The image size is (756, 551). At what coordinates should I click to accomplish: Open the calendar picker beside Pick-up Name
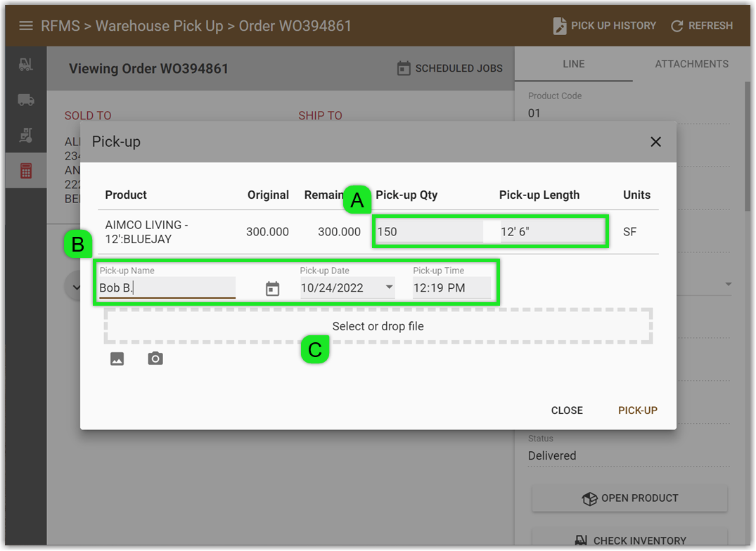point(273,287)
